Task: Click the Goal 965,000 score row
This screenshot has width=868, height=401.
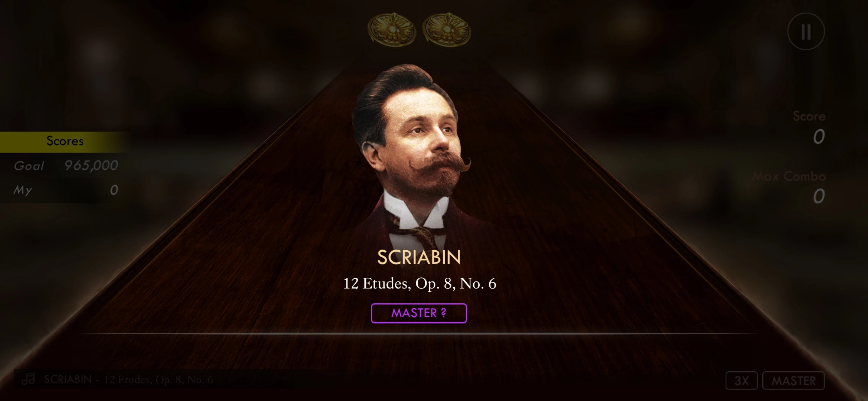Action: click(x=66, y=165)
